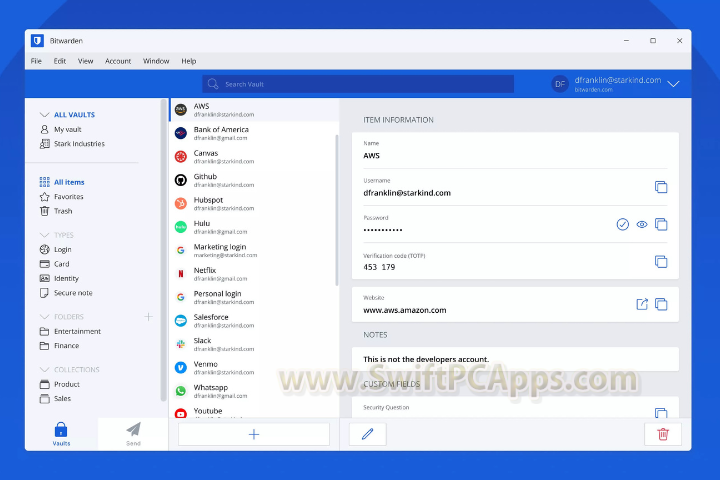The image size is (720, 480).
Task: Copy the username with its copy icon
Action: pyautogui.click(x=661, y=187)
